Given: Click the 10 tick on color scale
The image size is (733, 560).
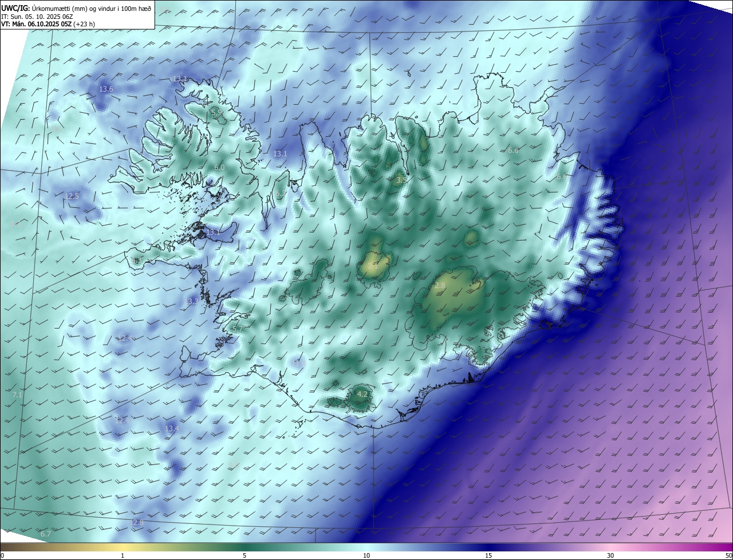Looking at the screenshot, I should coord(366,555).
